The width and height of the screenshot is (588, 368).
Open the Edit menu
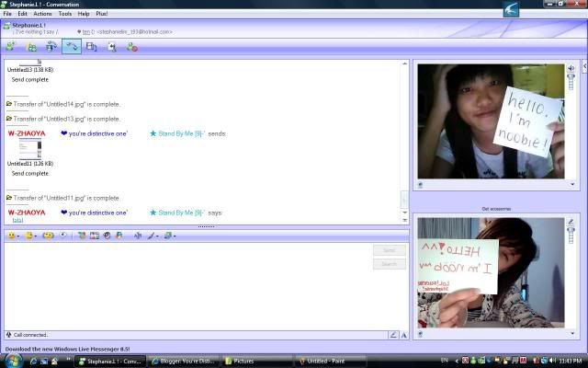pos(22,14)
